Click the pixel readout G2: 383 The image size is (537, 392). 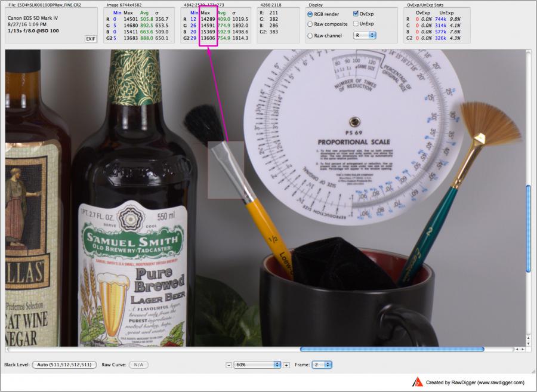[x=269, y=32]
